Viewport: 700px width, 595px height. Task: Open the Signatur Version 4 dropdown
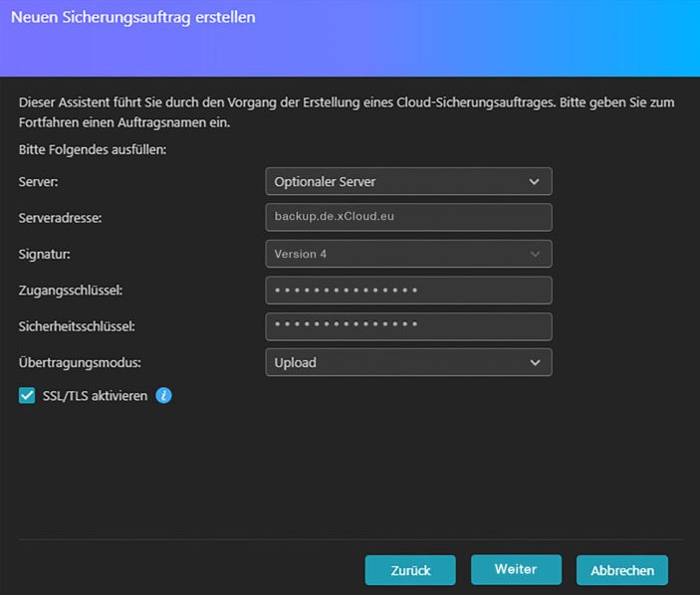pos(408,254)
